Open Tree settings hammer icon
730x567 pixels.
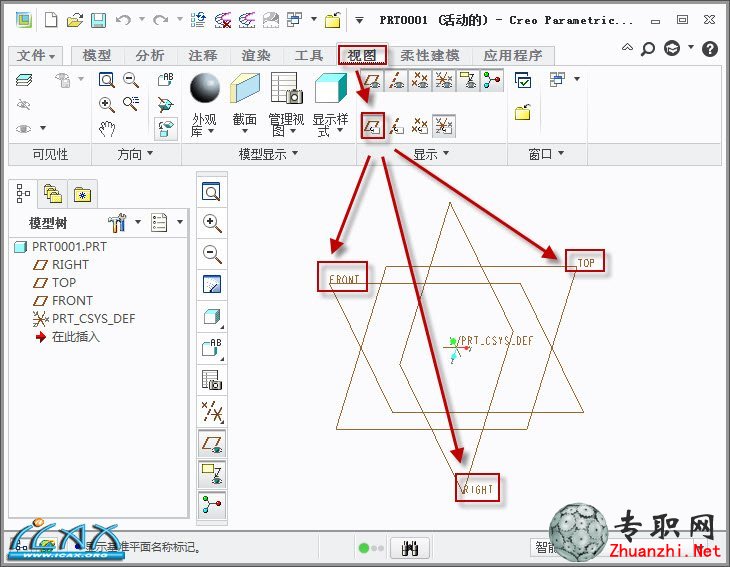click(x=117, y=223)
